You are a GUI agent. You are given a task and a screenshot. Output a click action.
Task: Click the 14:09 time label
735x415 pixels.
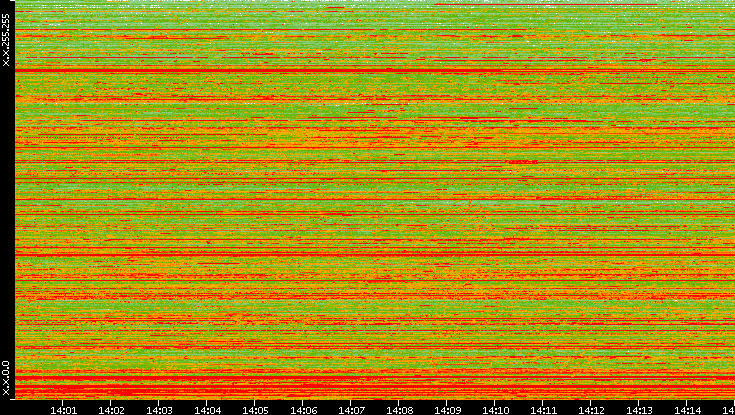[447, 410]
